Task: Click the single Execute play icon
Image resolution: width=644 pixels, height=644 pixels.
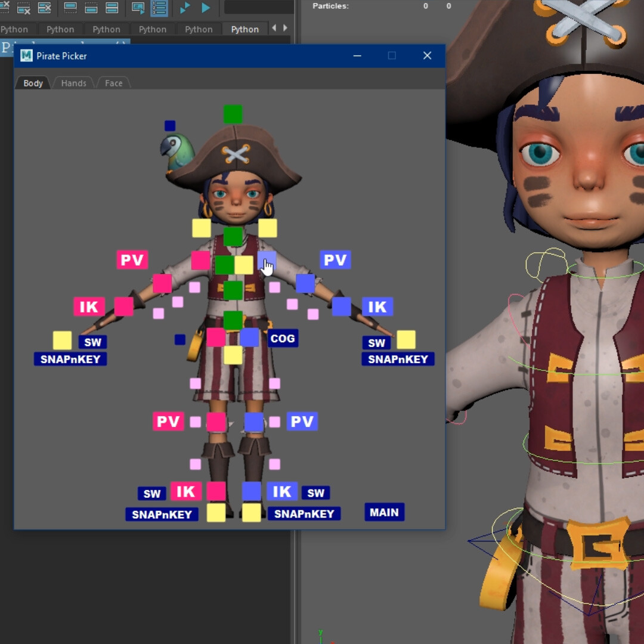Action: (205, 8)
